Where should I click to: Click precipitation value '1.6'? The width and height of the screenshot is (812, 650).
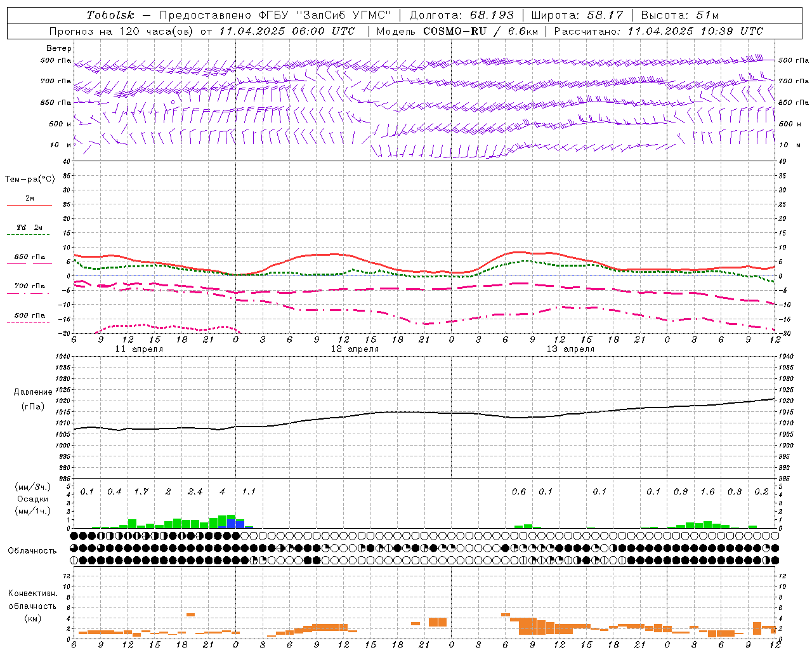coord(707,492)
